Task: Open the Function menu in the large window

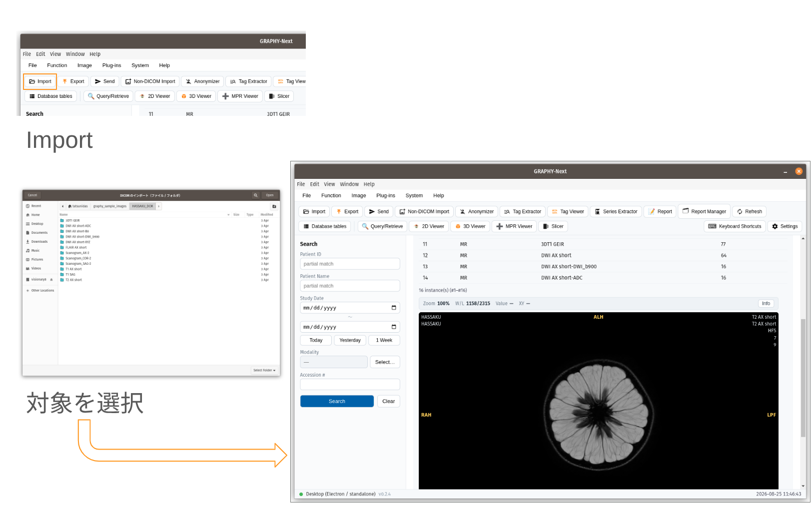Action: tap(331, 196)
